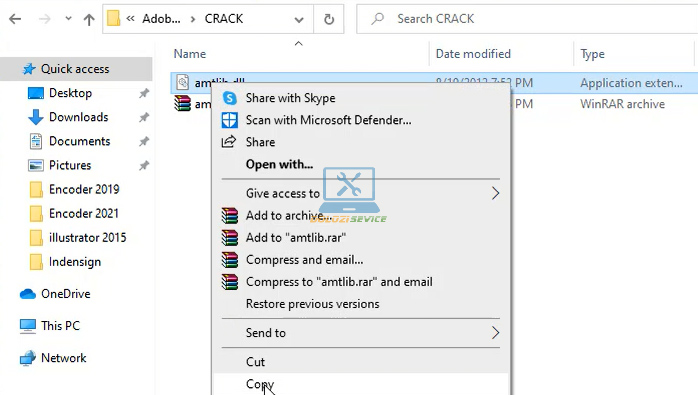
Task: Click the pin icon next to Downloads
Action: click(144, 117)
